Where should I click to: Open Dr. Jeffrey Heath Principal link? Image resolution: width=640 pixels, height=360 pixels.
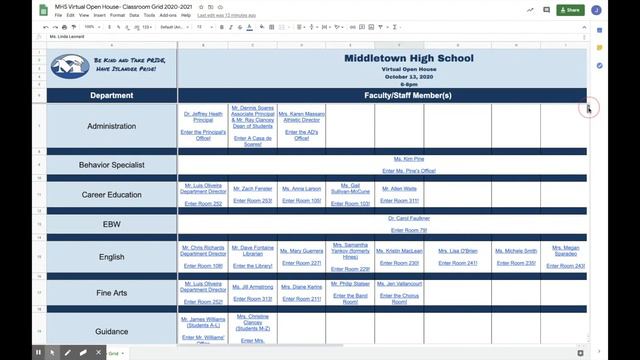(203, 117)
